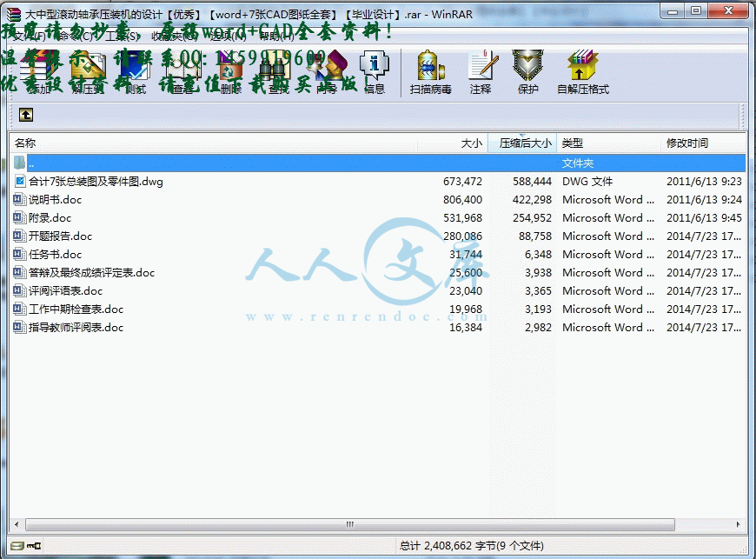Click the horizontal scrollbar thumb

point(350,524)
